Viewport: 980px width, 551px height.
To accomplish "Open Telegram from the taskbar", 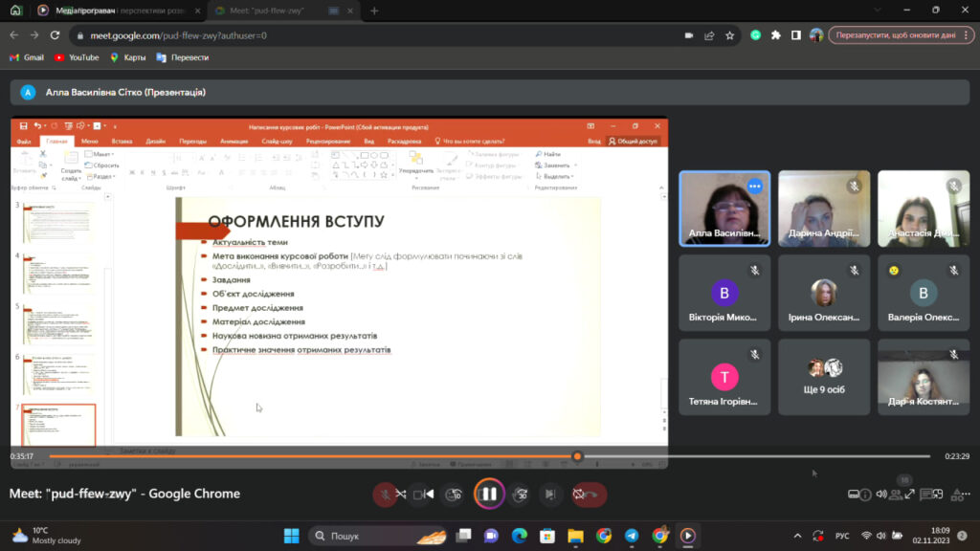I will tap(632, 536).
